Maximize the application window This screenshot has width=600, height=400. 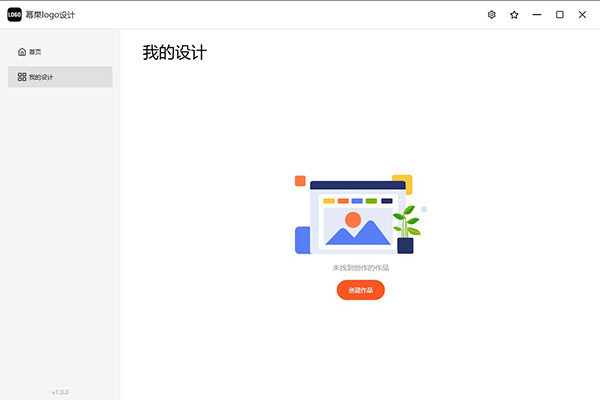[559, 15]
